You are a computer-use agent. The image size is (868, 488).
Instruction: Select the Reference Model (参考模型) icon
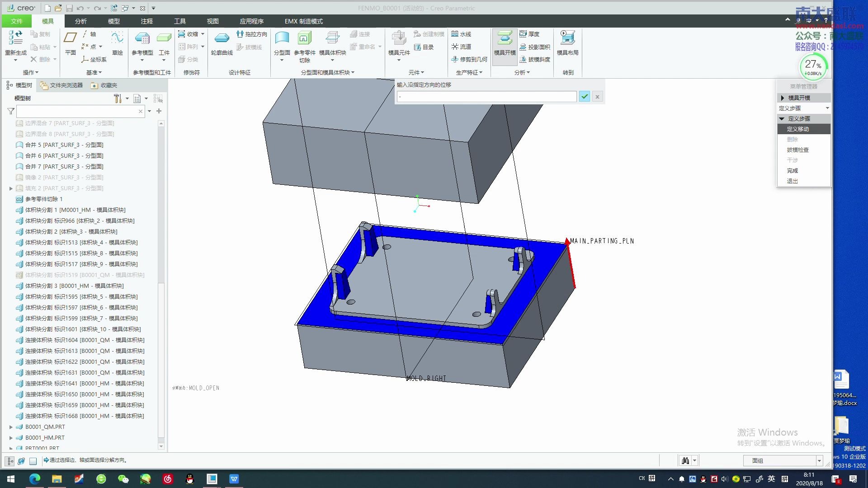point(142,39)
